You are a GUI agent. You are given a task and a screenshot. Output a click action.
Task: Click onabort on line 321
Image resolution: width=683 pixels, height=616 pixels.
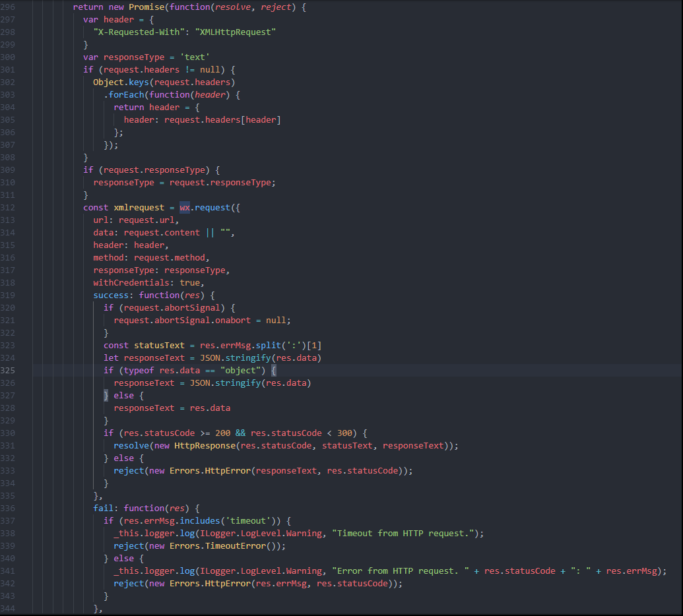[x=233, y=321]
